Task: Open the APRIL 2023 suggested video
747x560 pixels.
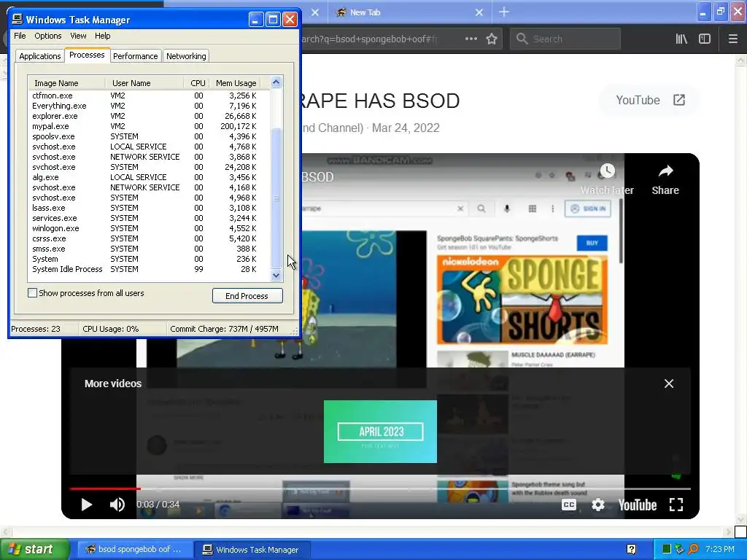Action: tap(380, 432)
